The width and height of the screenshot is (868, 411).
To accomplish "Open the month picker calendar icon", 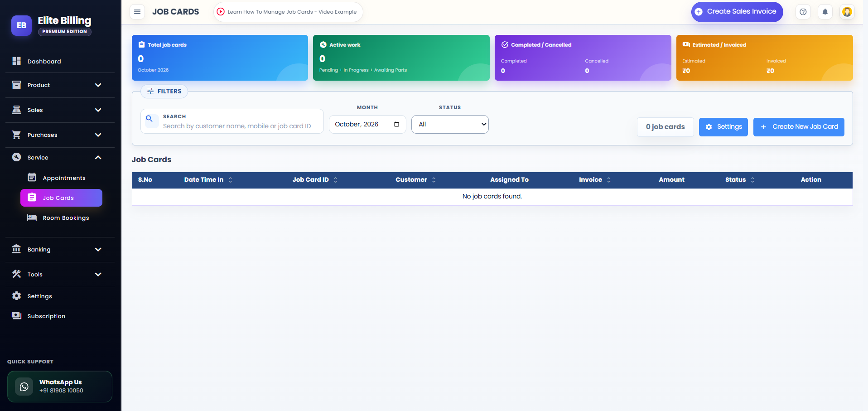I will point(396,124).
